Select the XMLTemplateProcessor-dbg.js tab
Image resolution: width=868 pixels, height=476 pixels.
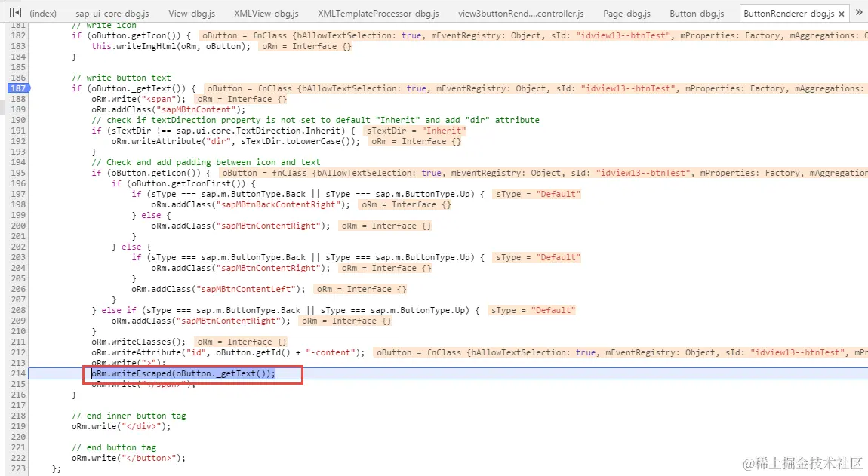(x=378, y=14)
